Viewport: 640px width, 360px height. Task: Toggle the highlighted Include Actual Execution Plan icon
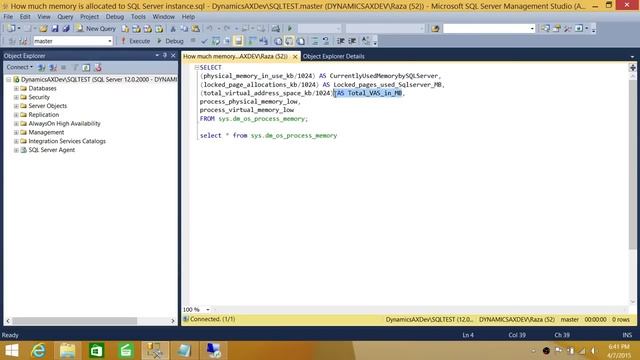pyautogui.click(x=238, y=41)
